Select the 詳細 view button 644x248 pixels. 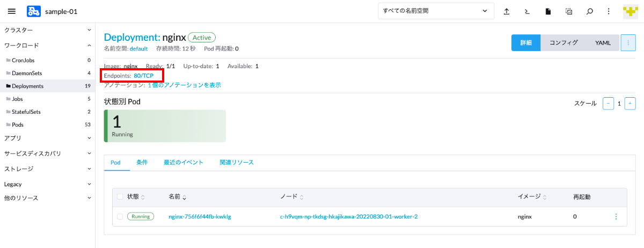tap(526, 43)
